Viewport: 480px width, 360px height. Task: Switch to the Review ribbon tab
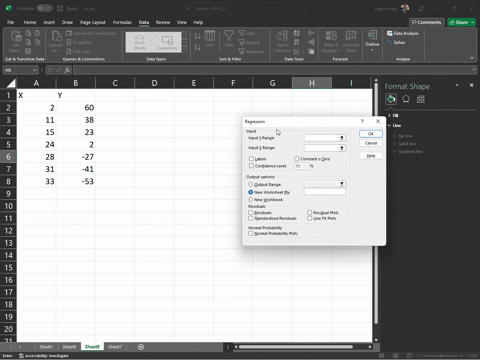point(163,22)
